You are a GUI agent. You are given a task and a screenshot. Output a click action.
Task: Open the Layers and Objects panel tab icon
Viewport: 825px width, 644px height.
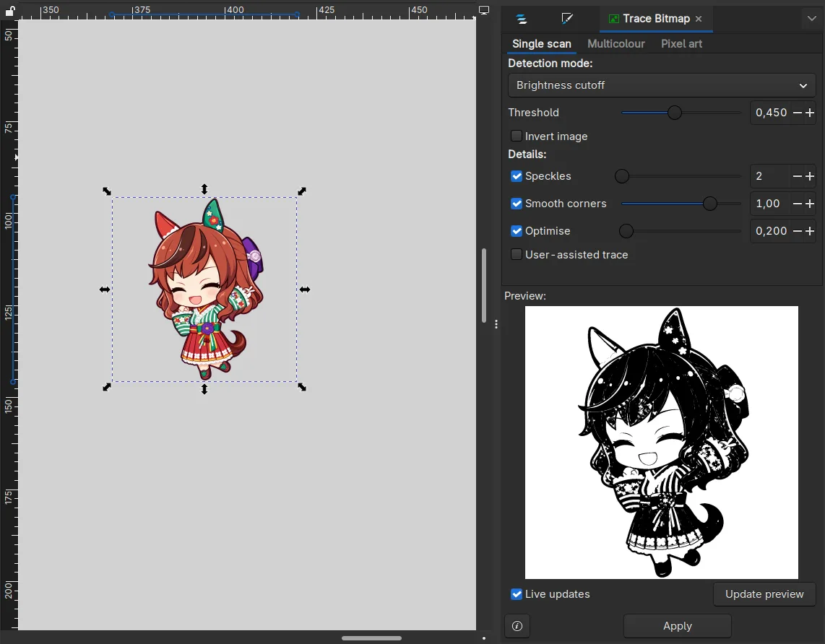click(x=522, y=19)
